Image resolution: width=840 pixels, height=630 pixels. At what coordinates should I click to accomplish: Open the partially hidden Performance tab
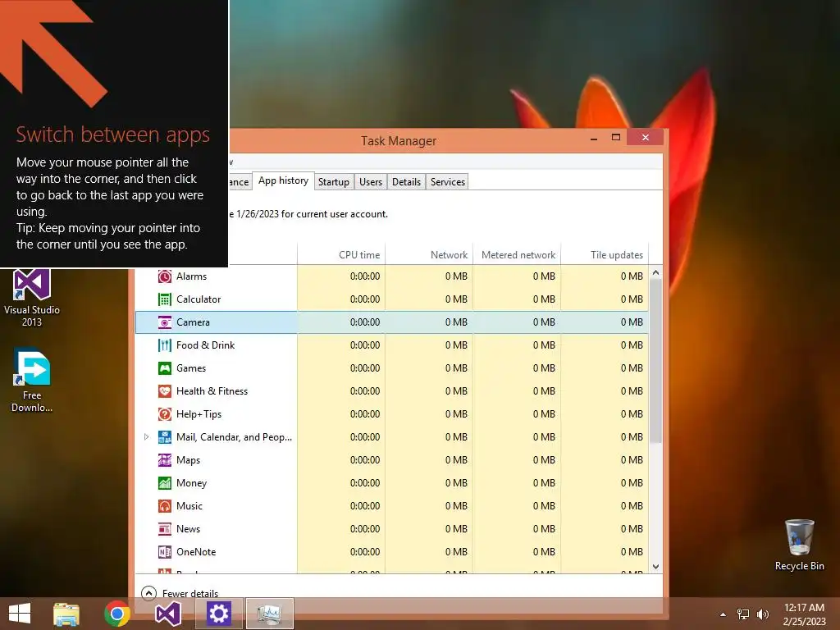[240, 182]
